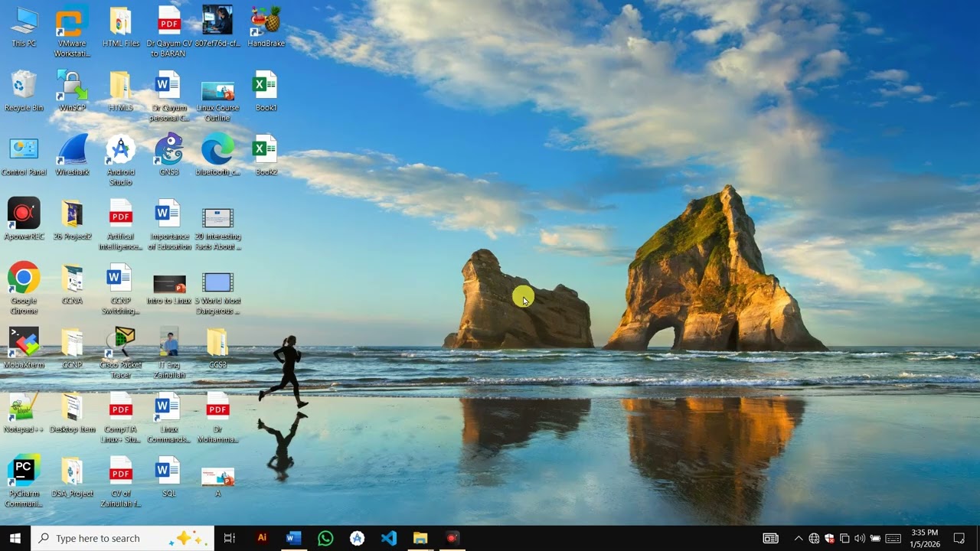Viewport: 980px width, 551px height.
Task: Open File Explorer from the taskbar
Action: pyautogui.click(x=420, y=538)
